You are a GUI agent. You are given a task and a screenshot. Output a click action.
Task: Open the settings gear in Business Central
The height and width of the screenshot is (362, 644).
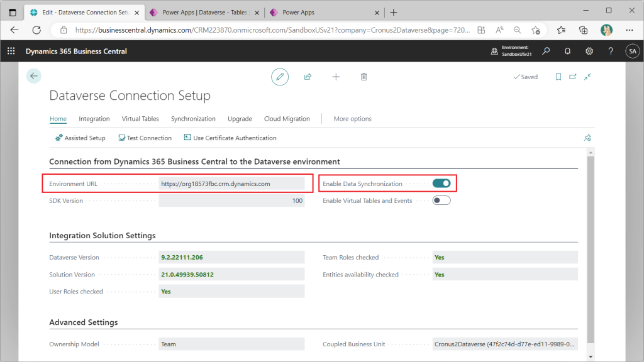coord(589,51)
